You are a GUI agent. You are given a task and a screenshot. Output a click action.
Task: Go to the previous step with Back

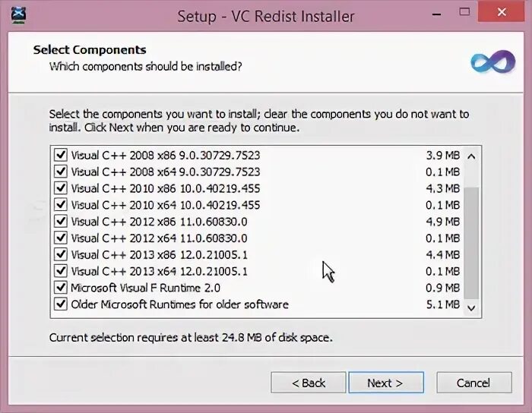pos(309,383)
